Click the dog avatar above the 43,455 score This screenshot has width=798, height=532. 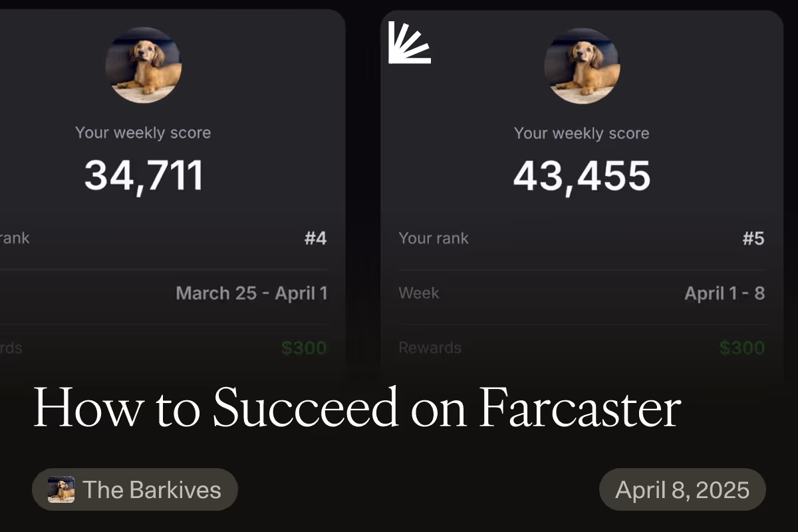pos(582,65)
